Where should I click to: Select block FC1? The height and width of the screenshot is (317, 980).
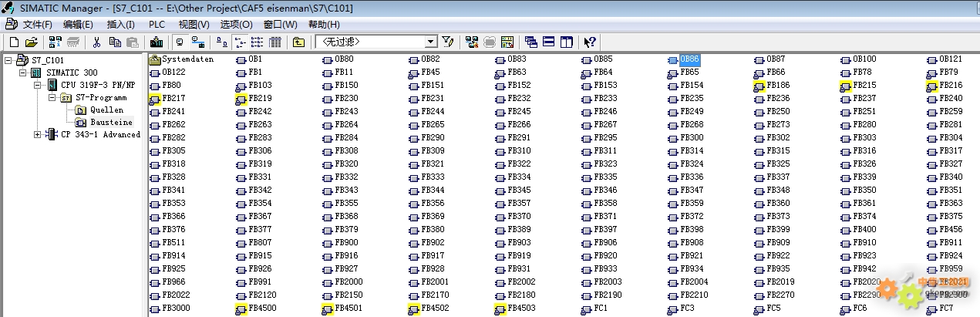pos(594,309)
